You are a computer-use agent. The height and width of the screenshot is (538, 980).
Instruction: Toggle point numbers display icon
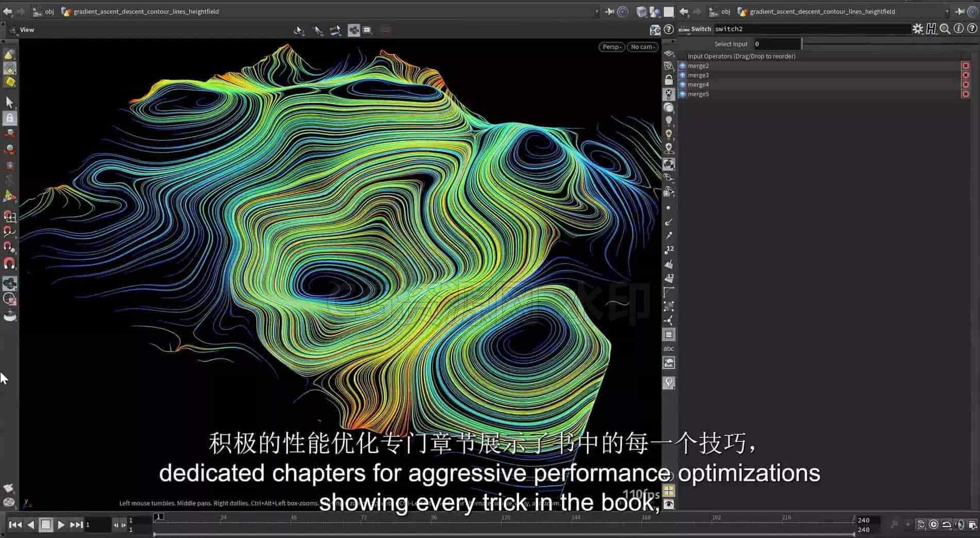tap(669, 250)
